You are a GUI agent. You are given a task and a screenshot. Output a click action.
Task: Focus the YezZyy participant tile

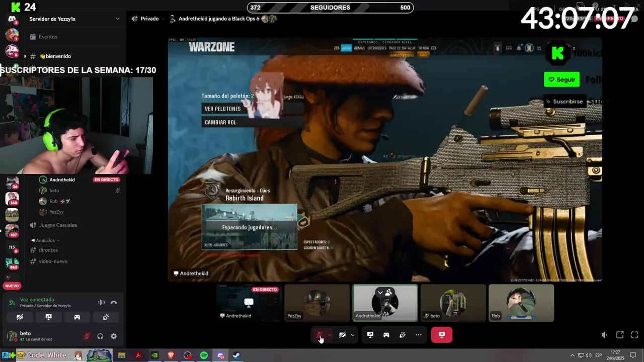[317, 303]
